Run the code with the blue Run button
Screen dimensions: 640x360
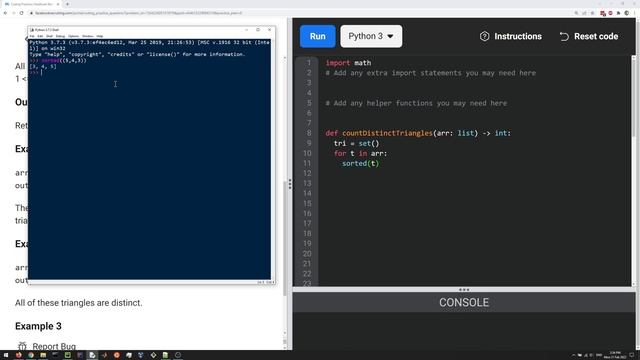coord(318,36)
